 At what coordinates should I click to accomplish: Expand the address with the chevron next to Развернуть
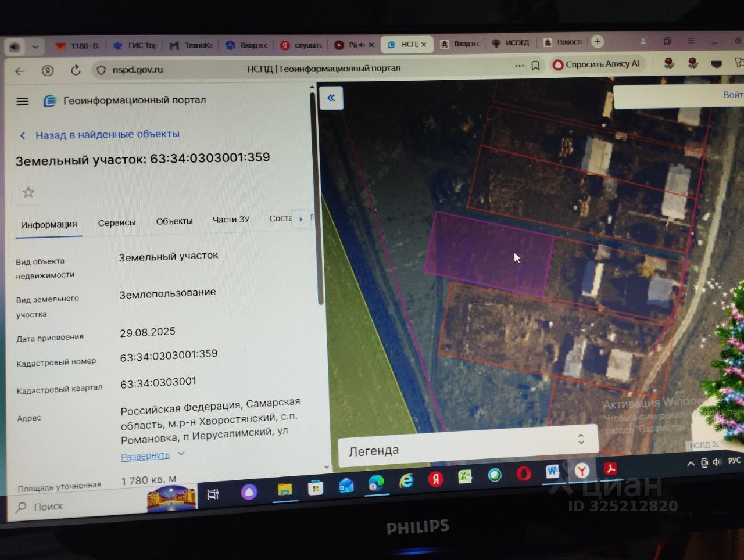(x=181, y=454)
